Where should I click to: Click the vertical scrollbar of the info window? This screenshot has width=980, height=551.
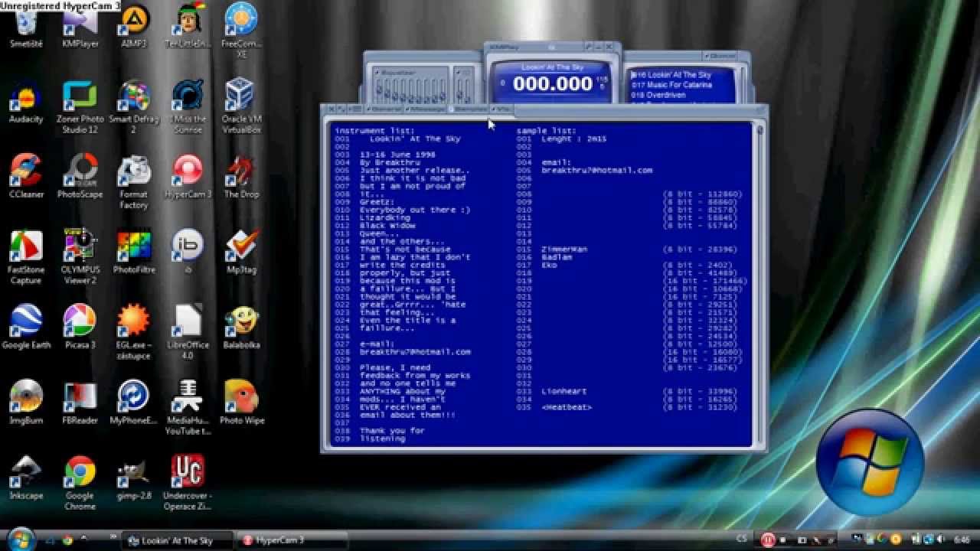[759, 283]
